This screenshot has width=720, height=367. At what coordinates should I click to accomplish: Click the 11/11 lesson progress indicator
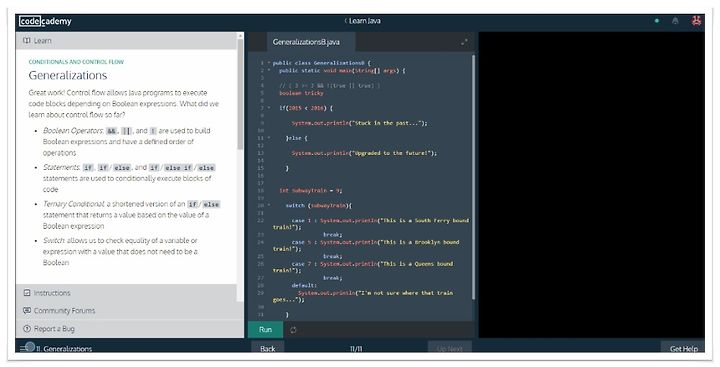coord(356,349)
